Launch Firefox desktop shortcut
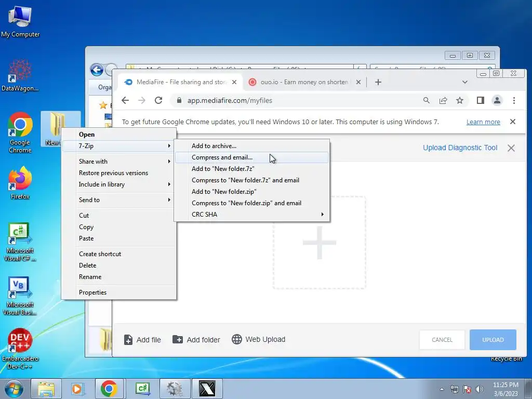Image resolution: width=532 pixels, height=399 pixels. click(x=20, y=182)
